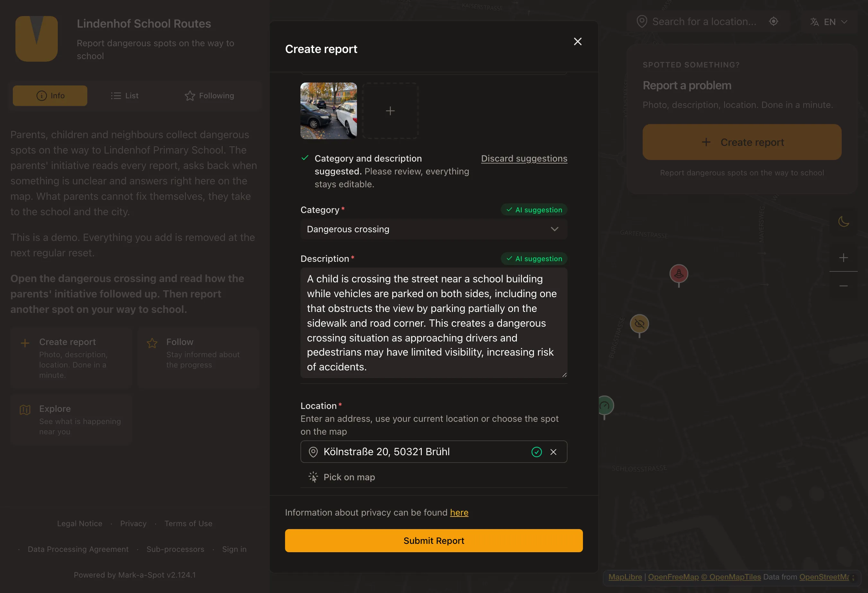Screen dimensions: 868x593
Task: Open the Legal Notice link
Action: [x=80, y=524]
